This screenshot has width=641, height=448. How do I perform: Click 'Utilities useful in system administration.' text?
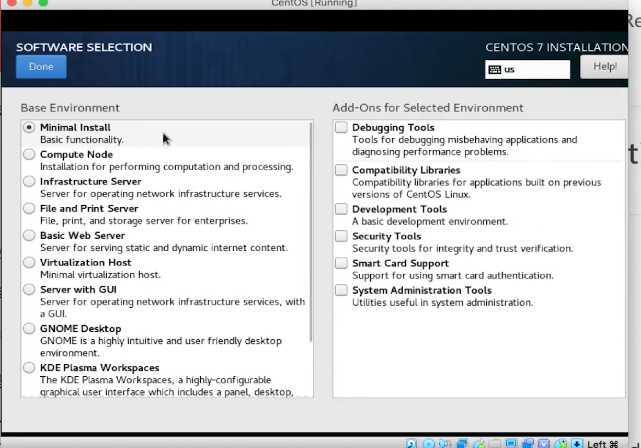443,302
